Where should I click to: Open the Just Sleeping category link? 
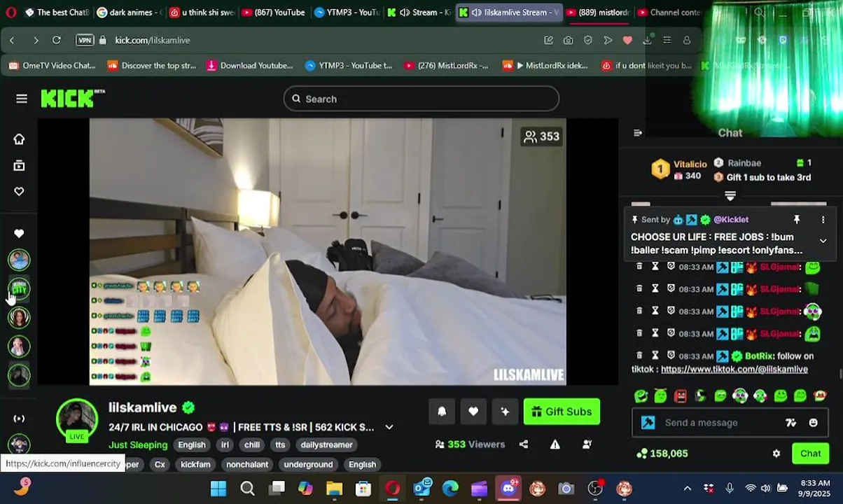pos(138,444)
